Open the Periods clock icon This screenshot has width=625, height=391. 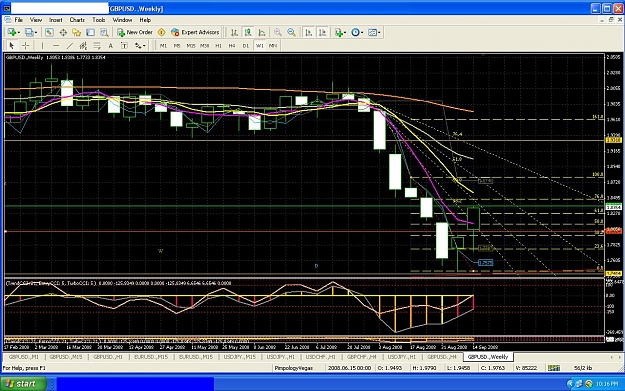(x=355, y=32)
